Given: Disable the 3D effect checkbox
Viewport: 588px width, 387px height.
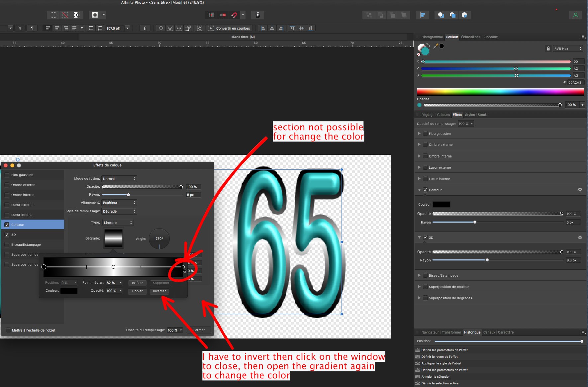Looking at the screenshot, I should 426,237.
